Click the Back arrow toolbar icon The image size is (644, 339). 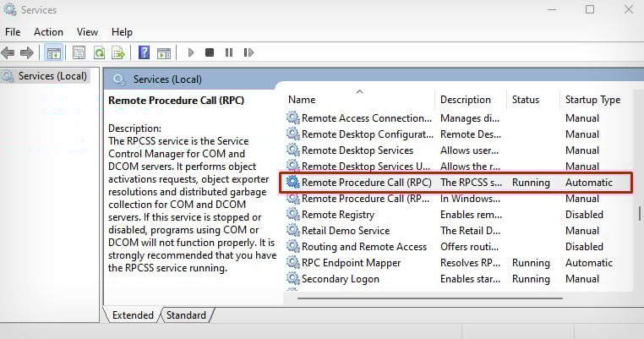tap(8, 52)
